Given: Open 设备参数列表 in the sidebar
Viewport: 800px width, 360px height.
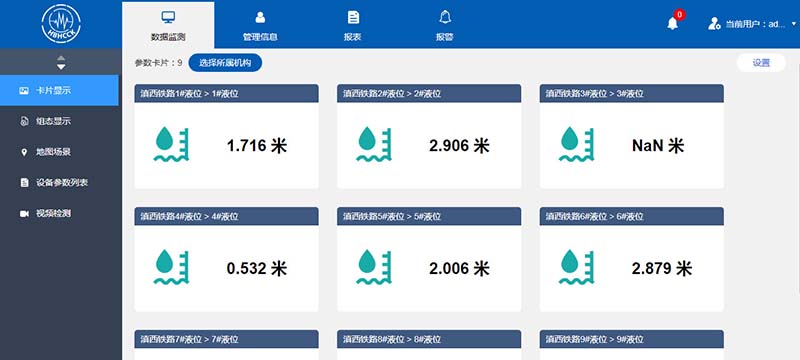Looking at the screenshot, I should click(59, 182).
